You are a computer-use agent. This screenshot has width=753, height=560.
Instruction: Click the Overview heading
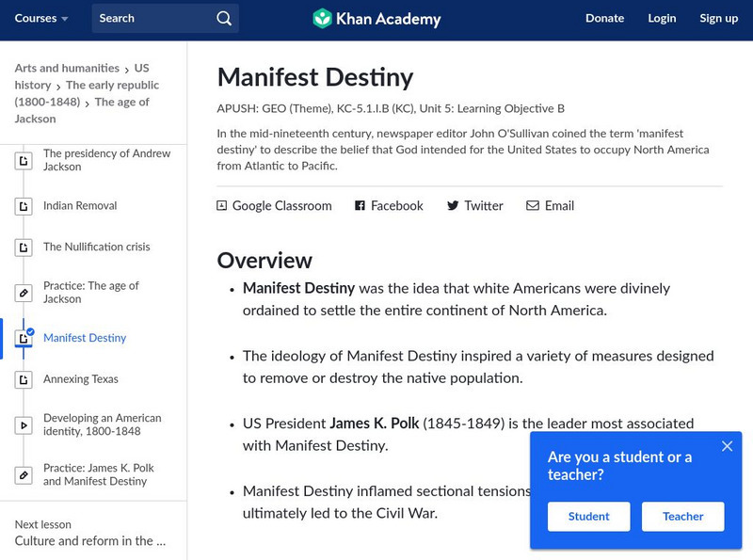(264, 261)
